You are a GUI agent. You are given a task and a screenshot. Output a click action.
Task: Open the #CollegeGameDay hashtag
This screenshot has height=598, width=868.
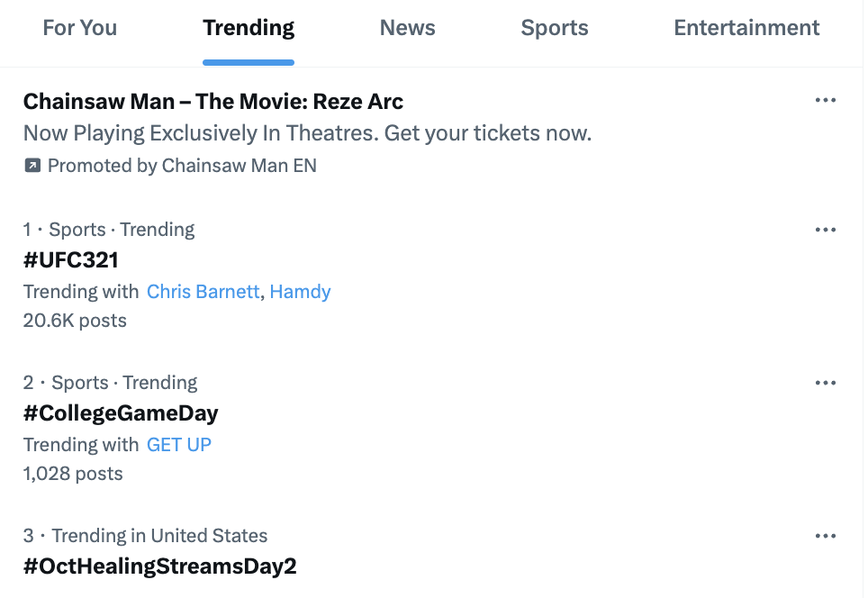point(121,413)
